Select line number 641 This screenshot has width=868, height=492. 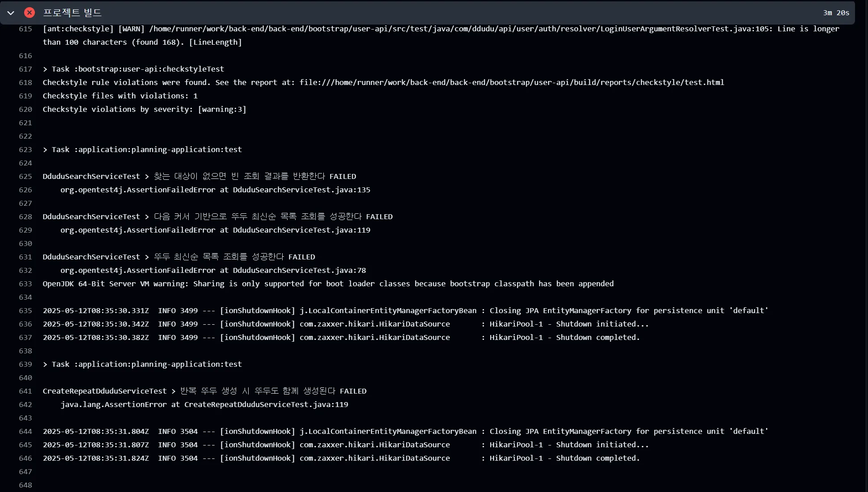[25, 391]
